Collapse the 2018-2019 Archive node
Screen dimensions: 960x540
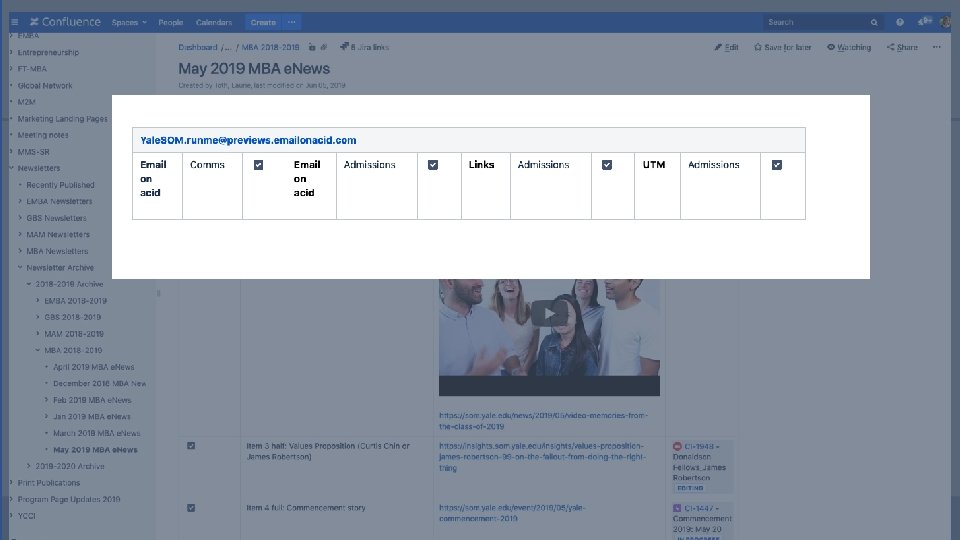(x=29, y=284)
